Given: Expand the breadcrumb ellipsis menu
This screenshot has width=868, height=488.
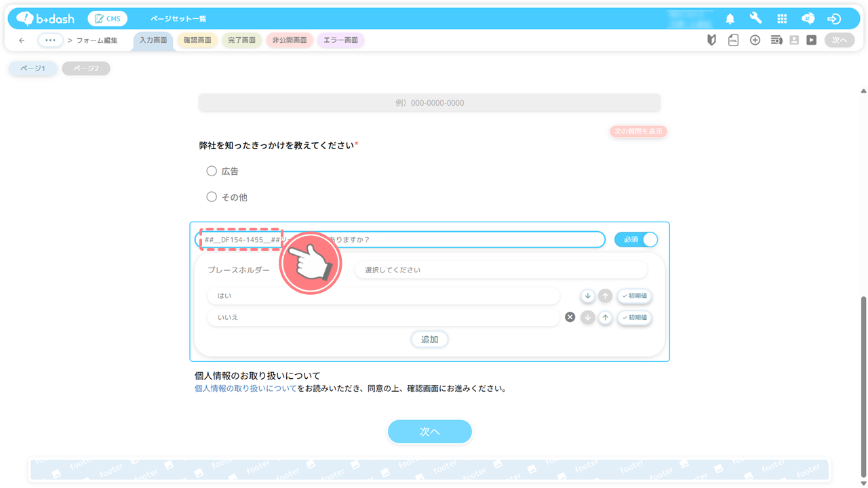Looking at the screenshot, I should coord(50,41).
